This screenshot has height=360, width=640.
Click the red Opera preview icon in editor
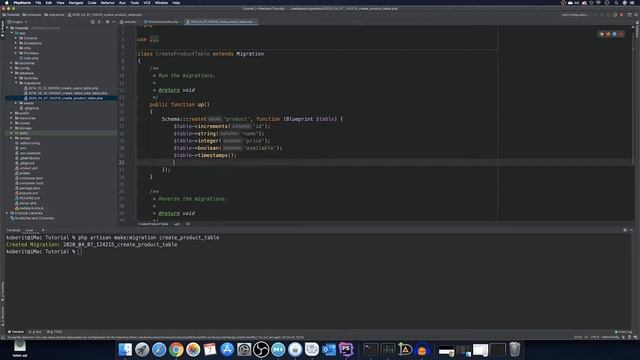[x=621, y=34]
